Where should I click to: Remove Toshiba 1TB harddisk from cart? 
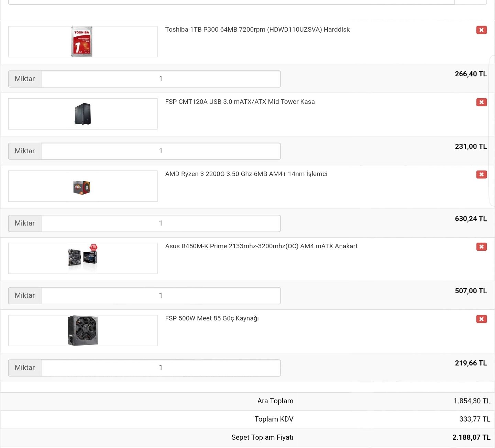coord(481,30)
